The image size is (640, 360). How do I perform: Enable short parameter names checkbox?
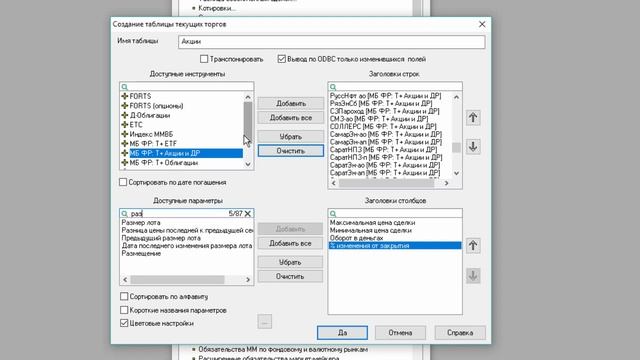tap(124, 310)
